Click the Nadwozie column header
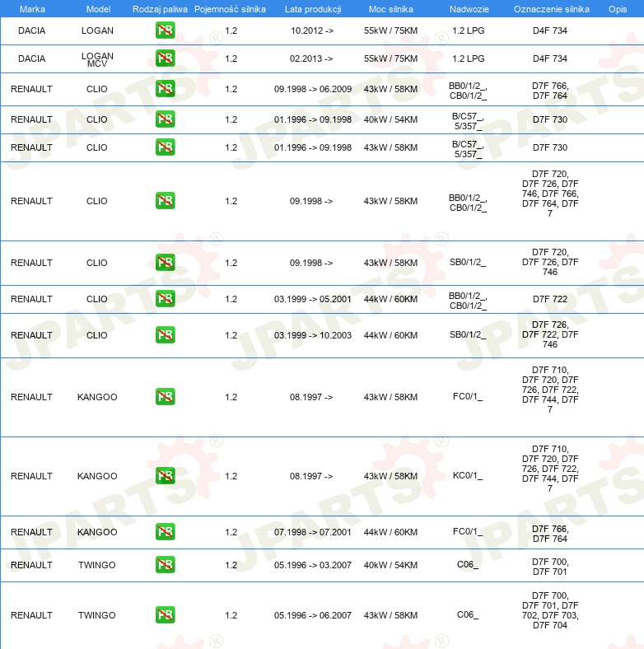 [469, 9]
